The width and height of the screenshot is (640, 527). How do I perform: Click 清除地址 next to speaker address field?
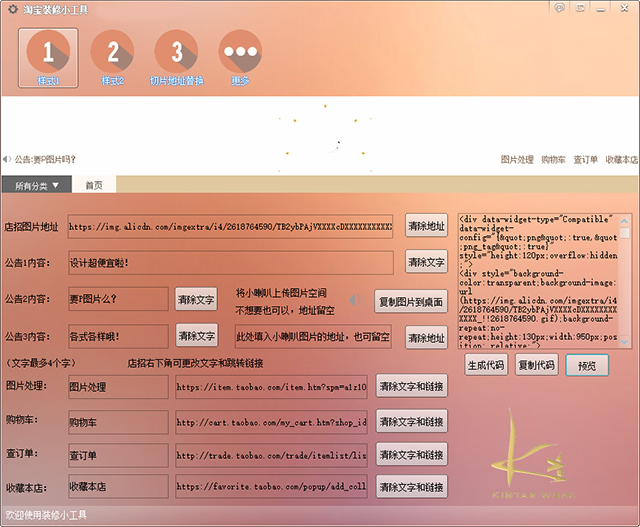pyautogui.click(x=426, y=338)
